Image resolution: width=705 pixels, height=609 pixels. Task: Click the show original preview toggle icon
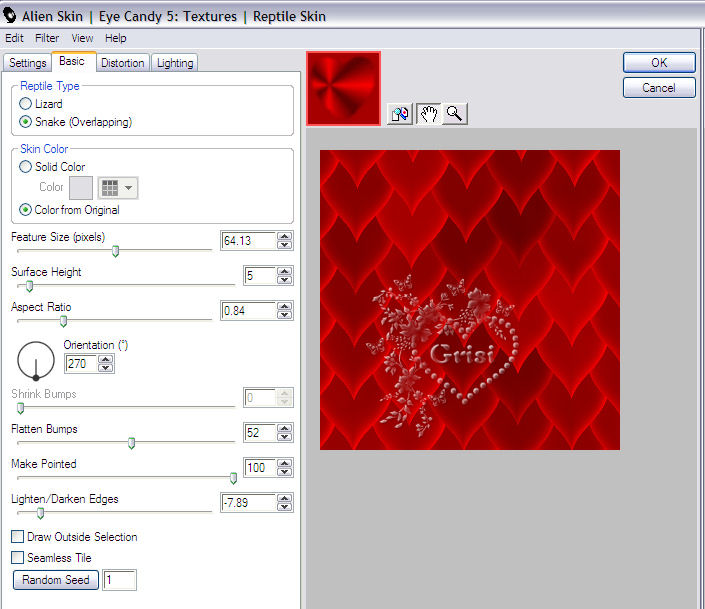tap(400, 114)
